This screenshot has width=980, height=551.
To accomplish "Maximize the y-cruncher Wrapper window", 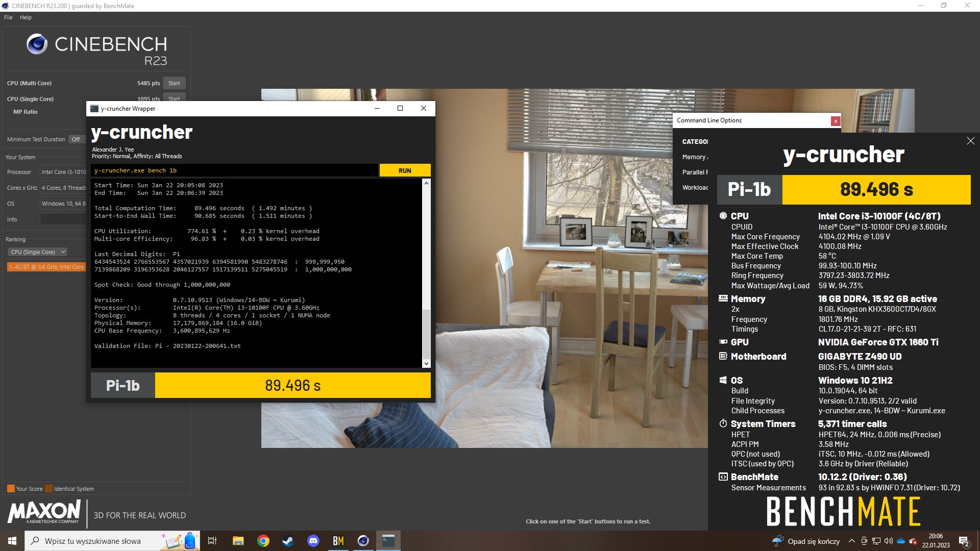I will 400,109.
